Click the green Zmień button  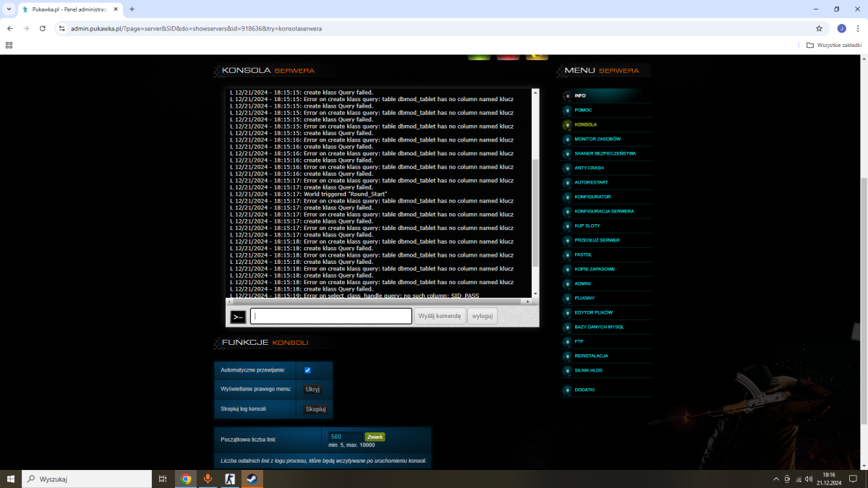click(x=375, y=437)
